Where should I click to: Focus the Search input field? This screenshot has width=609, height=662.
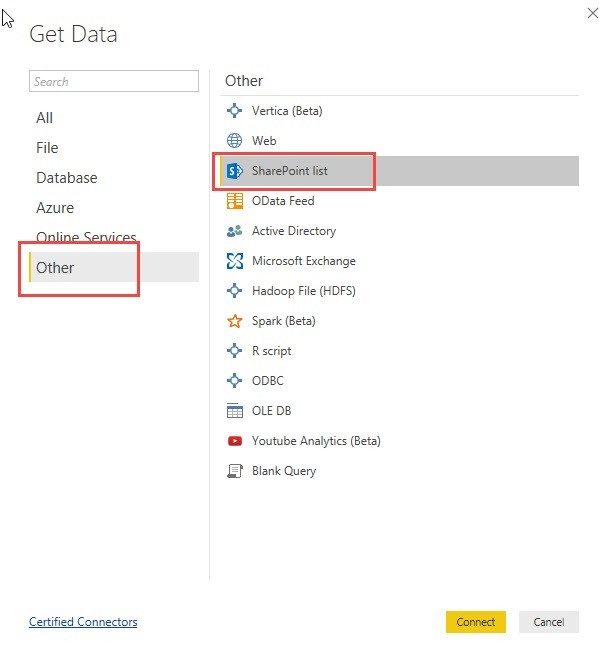[x=114, y=81]
